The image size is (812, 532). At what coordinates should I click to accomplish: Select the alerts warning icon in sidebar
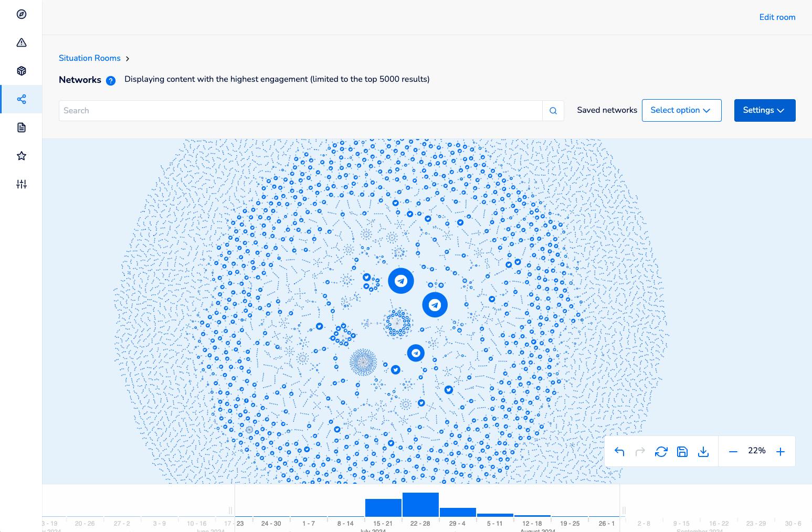click(x=21, y=42)
